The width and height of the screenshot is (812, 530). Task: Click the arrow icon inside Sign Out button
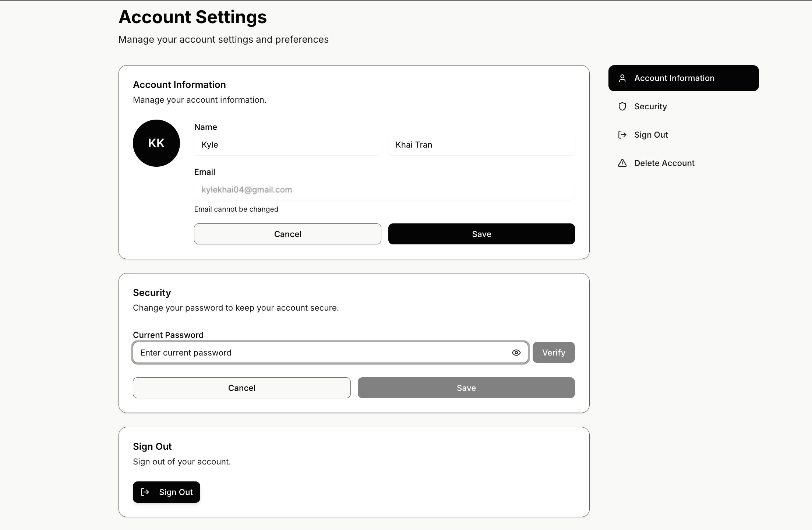(x=145, y=492)
